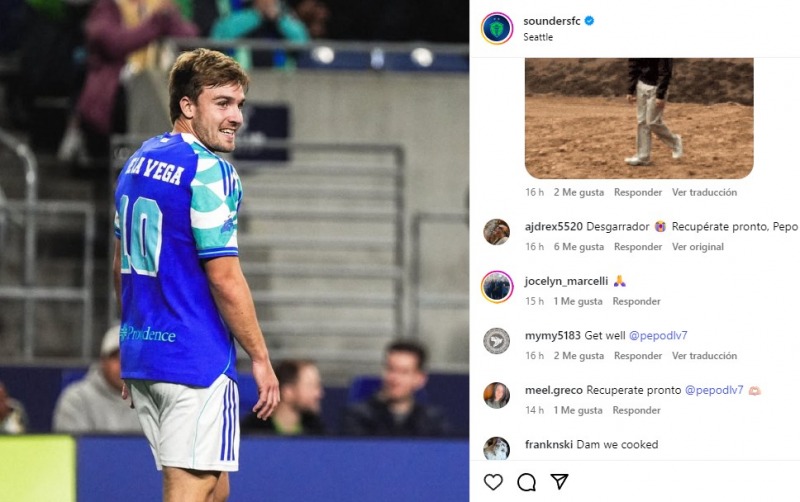Show the original text of ajdrex5520's comment

point(697,247)
